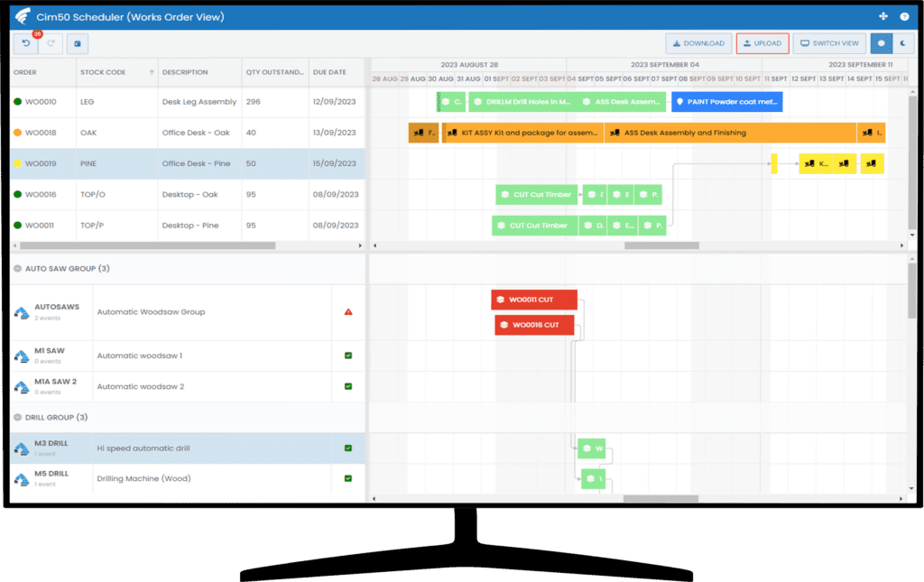Screen dimensions: 924x582
Task: Click the sort arrow on STOCK CODE column
Action: (150, 72)
